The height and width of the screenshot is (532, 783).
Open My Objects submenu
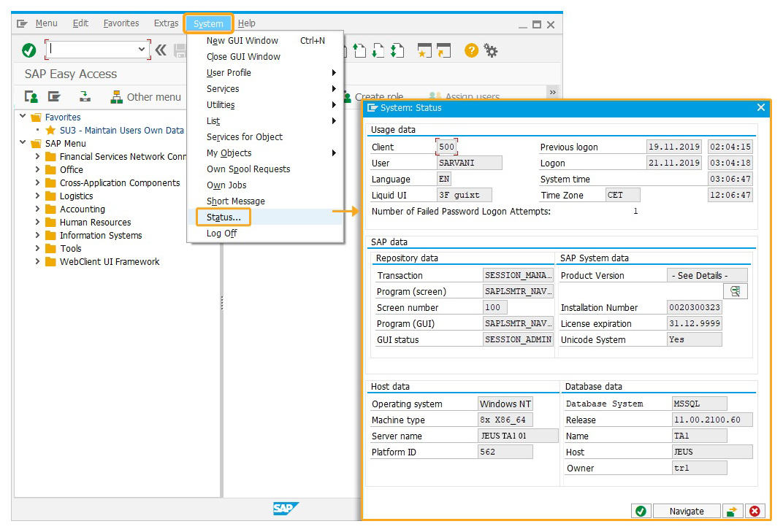point(265,153)
